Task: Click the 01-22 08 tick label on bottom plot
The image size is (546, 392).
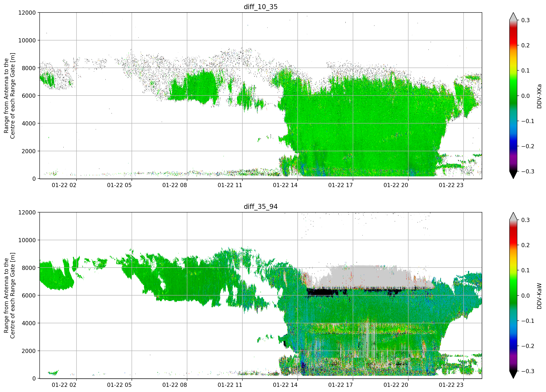Action: pyautogui.click(x=175, y=385)
